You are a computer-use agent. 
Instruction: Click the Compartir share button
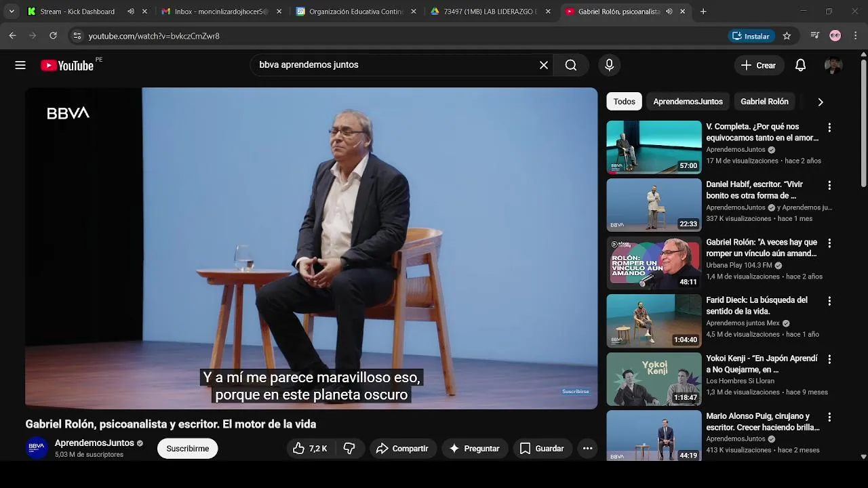coord(402,448)
